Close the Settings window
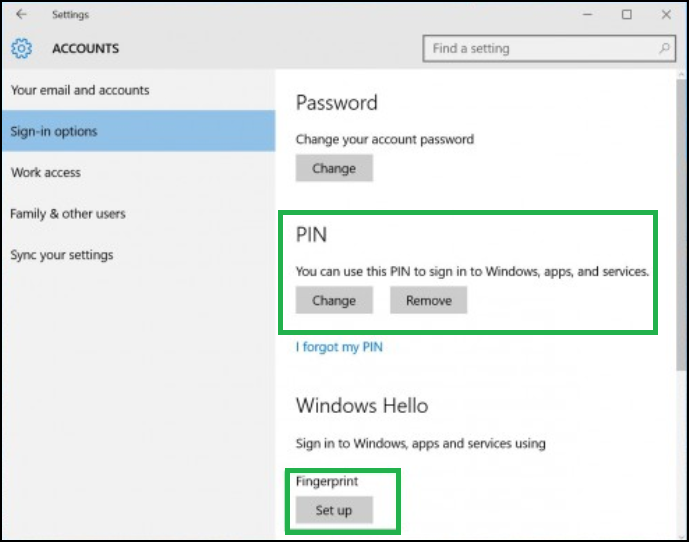 point(663,15)
